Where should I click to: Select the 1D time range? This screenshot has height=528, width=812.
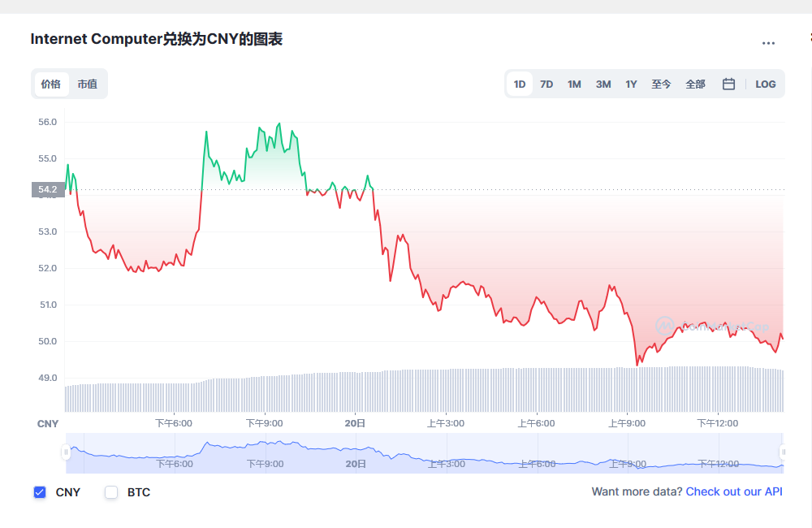click(x=520, y=84)
